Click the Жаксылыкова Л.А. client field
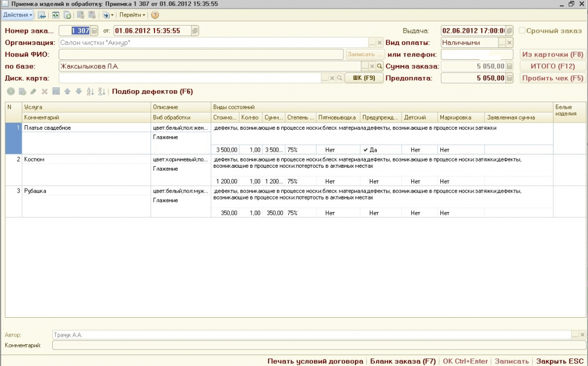This screenshot has height=366, width=588. (210, 67)
